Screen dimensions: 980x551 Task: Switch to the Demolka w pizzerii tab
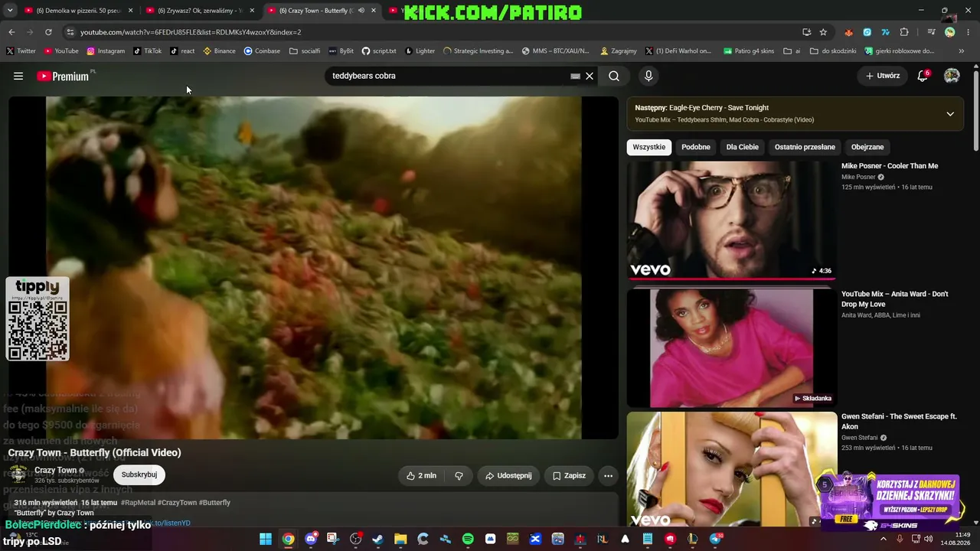(79, 11)
